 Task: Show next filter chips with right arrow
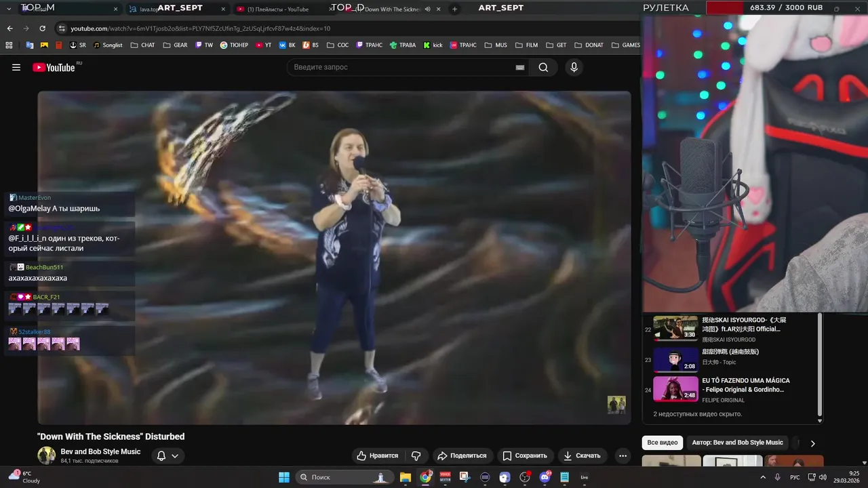(812, 443)
